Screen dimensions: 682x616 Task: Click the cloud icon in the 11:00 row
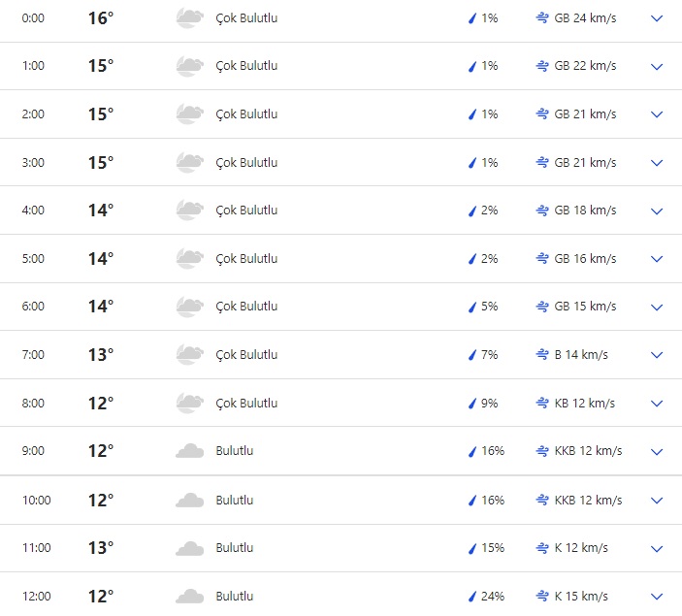[x=189, y=548]
